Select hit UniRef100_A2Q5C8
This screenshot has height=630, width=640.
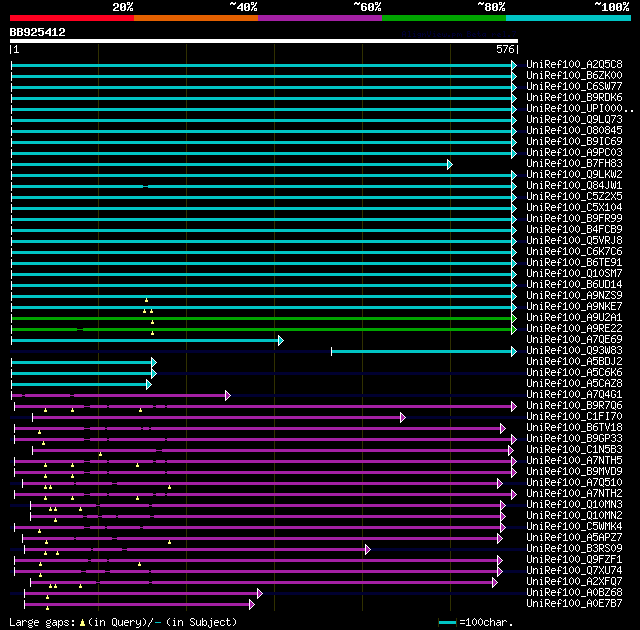click(574, 64)
